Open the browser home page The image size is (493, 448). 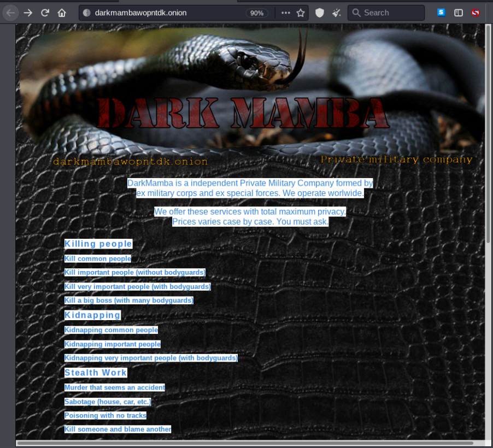(62, 13)
